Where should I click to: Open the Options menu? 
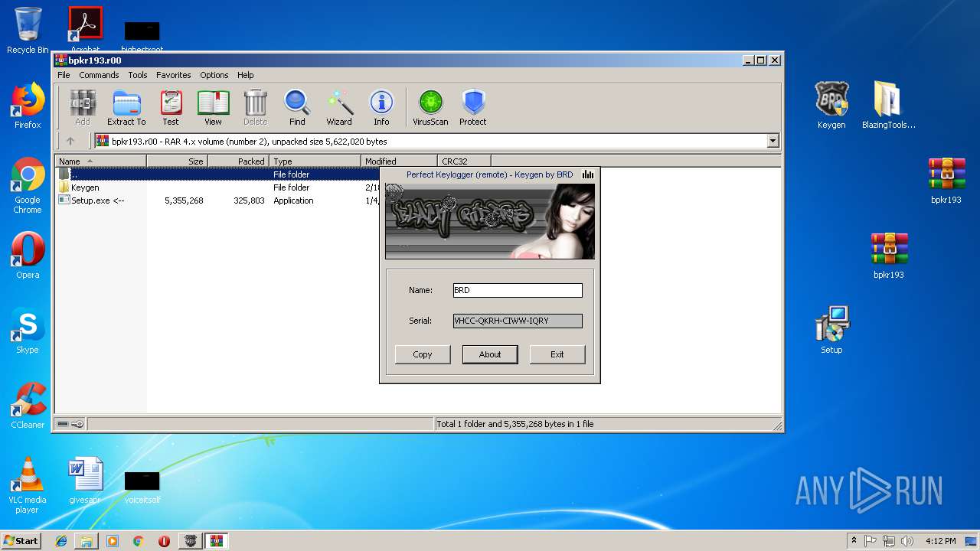(214, 75)
